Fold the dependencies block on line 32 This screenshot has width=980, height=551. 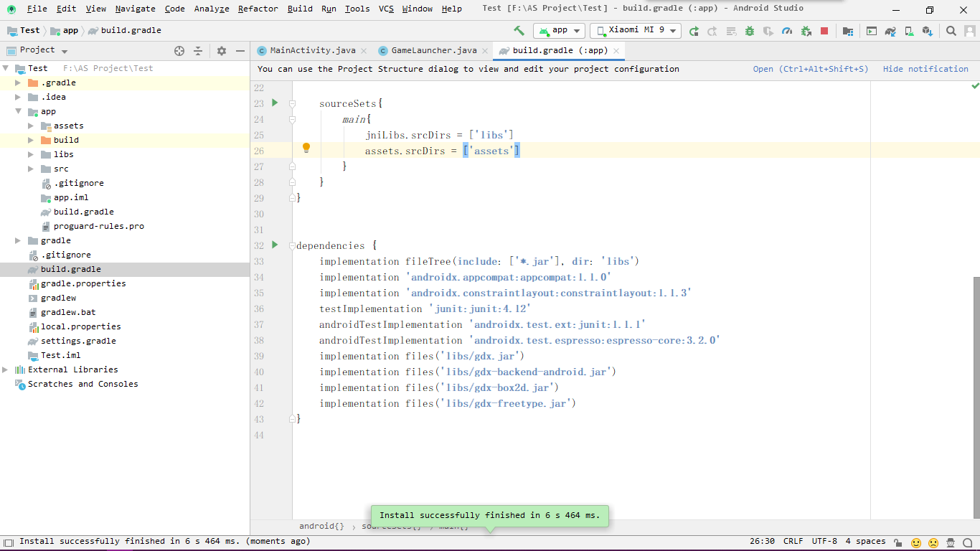tap(292, 245)
